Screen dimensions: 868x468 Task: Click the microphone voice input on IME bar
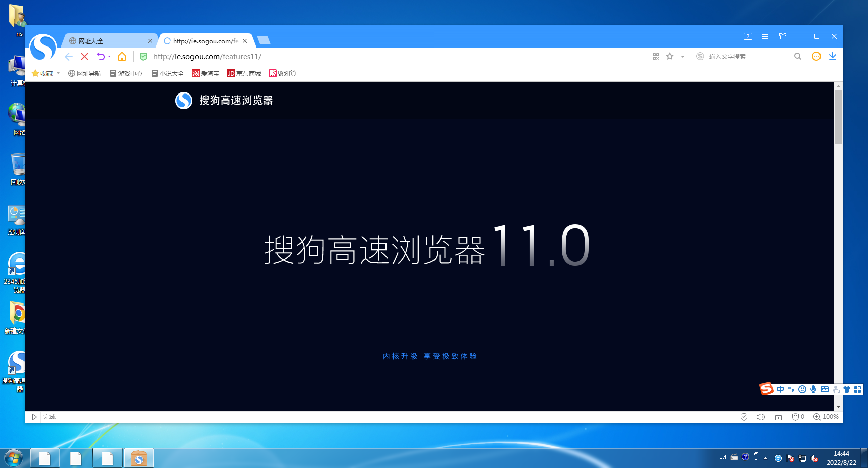click(x=813, y=389)
